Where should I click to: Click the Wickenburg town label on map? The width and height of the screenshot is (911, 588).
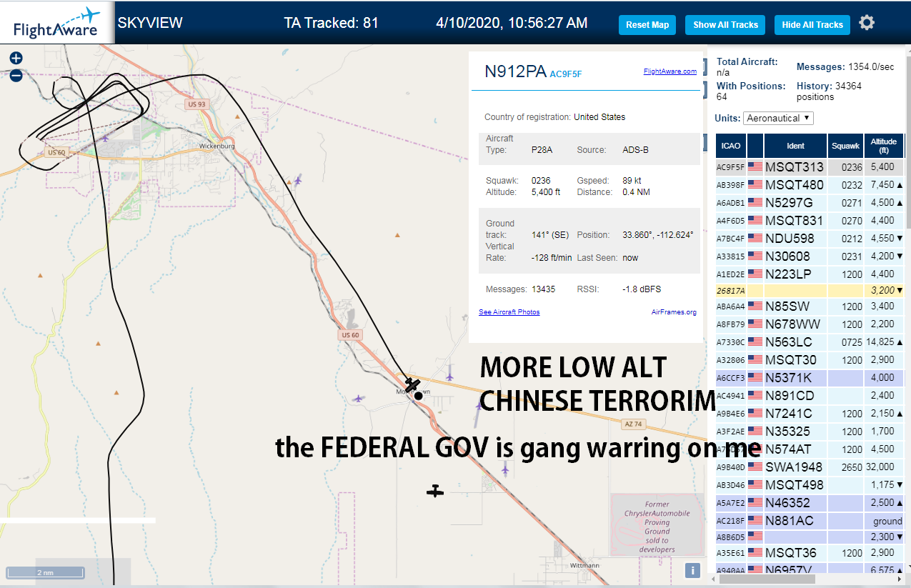[x=217, y=146]
